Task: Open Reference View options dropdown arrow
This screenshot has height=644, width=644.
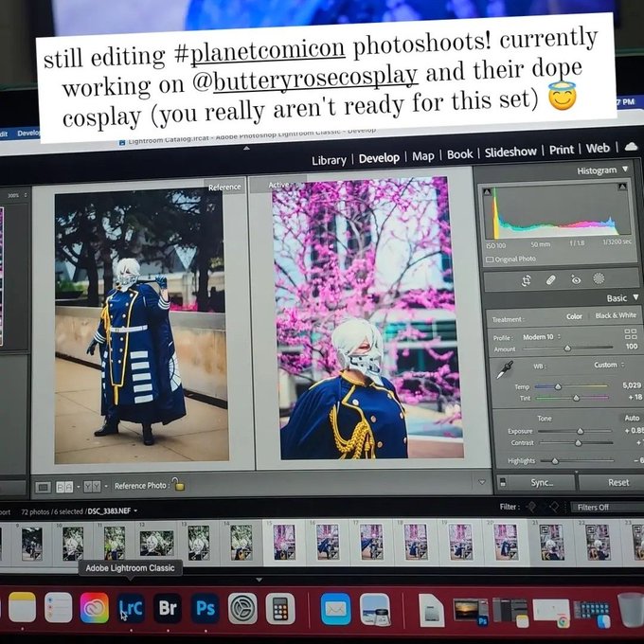Action: (78, 487)
